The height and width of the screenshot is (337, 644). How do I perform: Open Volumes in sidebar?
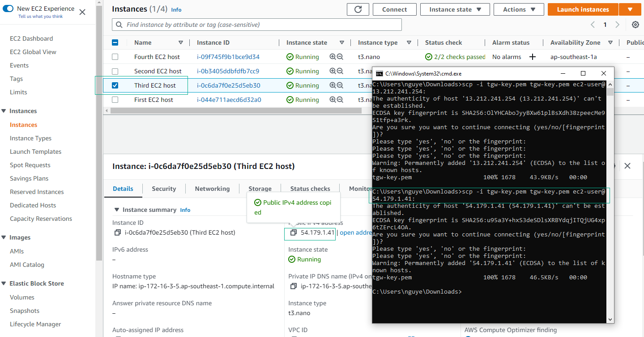point(22,297)
